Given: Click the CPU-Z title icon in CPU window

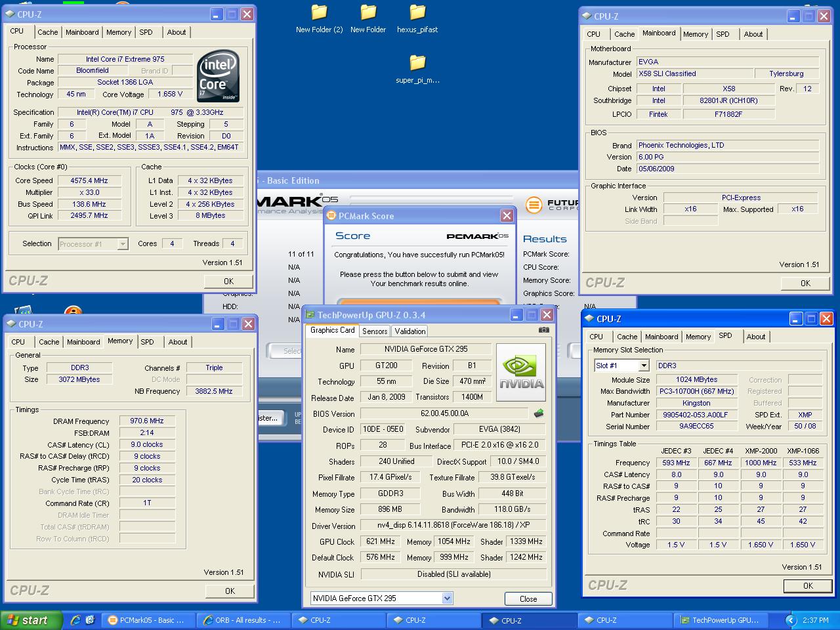Looking at the screenshot, I should [x=9, y=14].
